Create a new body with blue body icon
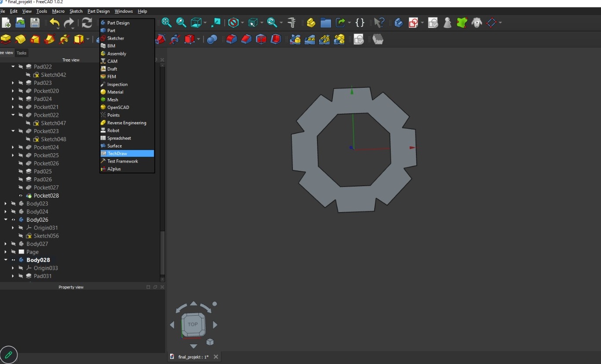Screen dimensions: 601x364 (398, 22)
